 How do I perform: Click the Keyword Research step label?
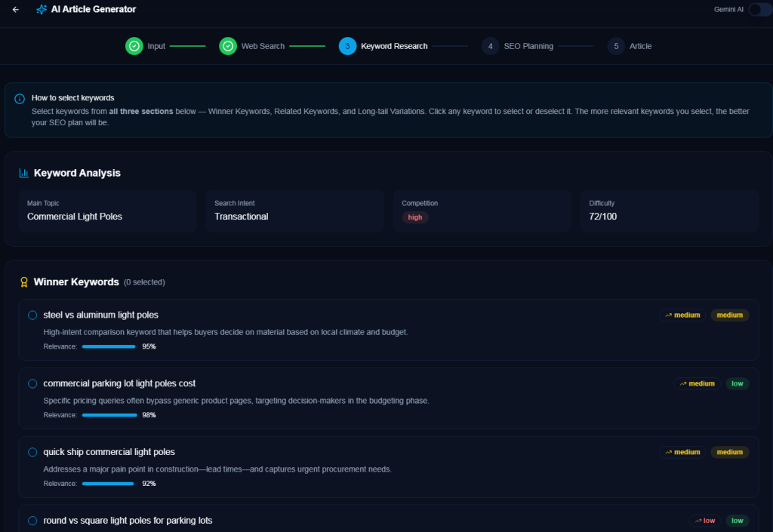[x=394, y=46]
